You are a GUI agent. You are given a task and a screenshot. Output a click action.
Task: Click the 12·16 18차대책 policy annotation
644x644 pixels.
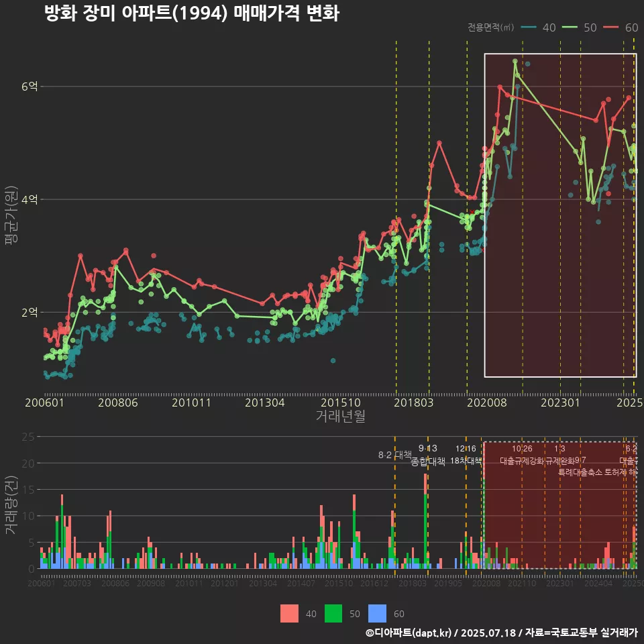(x=466, y=455)
